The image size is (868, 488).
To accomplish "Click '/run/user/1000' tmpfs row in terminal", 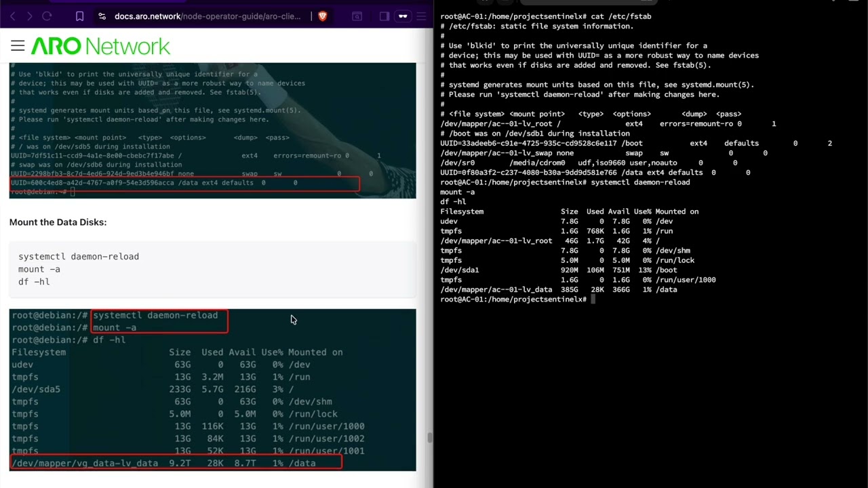I will [578, 279].
